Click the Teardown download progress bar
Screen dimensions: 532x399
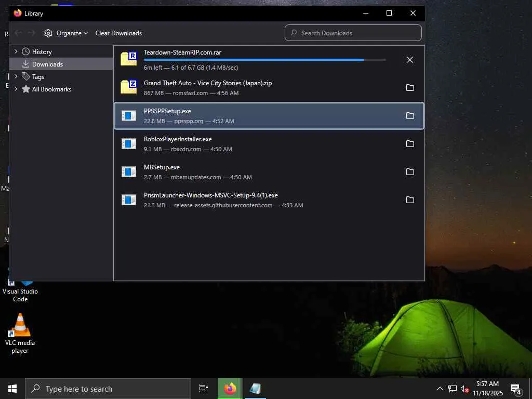click(264, 60)
